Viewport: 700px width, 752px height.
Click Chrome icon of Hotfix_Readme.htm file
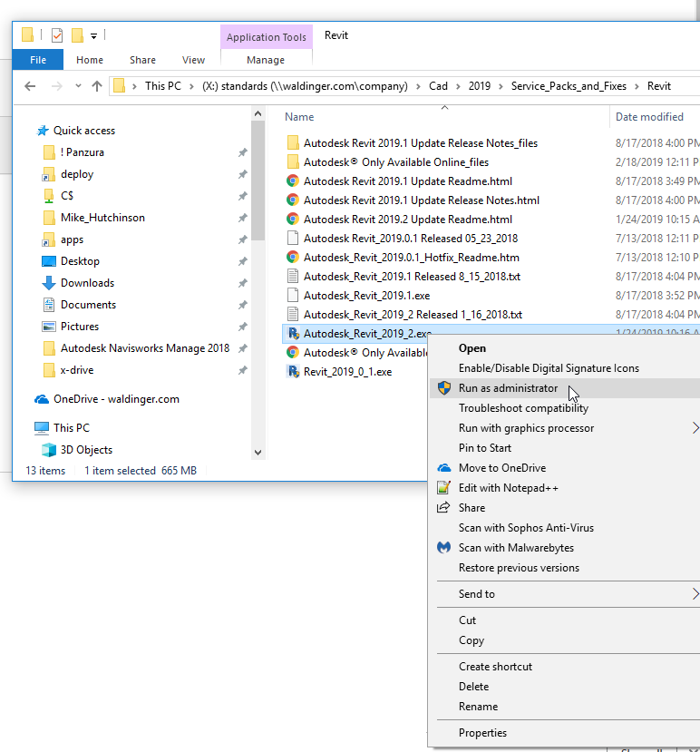click(x=293, y=257)
